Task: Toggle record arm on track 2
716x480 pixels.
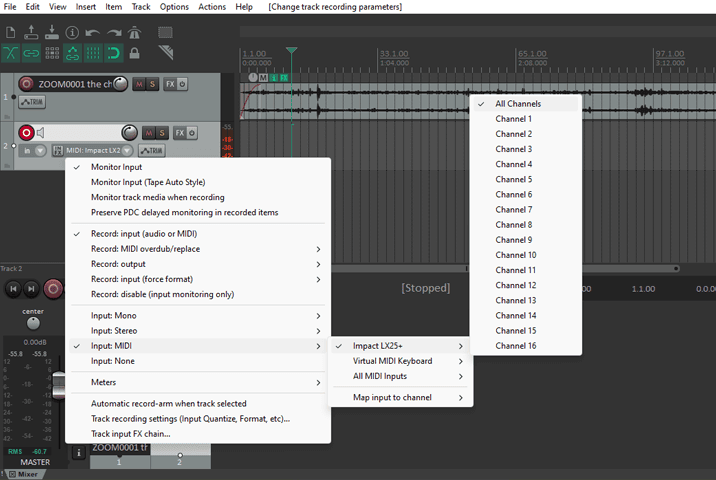Action: (x=26, y=133)
